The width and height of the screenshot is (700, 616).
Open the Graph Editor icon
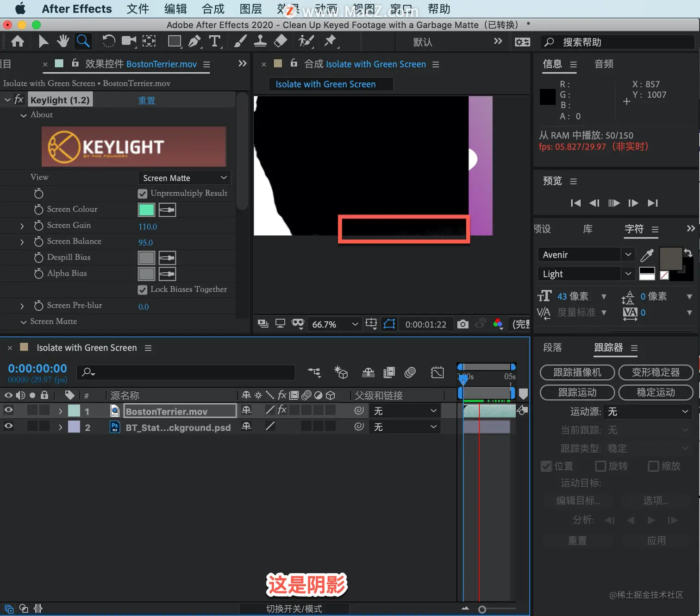click(x=437, y=372)
